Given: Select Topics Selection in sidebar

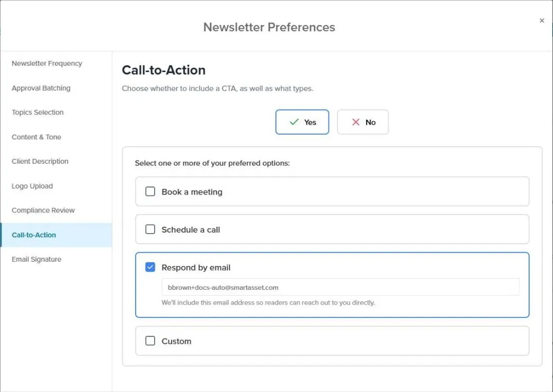Looking at the screenshot, I should click(38, 112).
